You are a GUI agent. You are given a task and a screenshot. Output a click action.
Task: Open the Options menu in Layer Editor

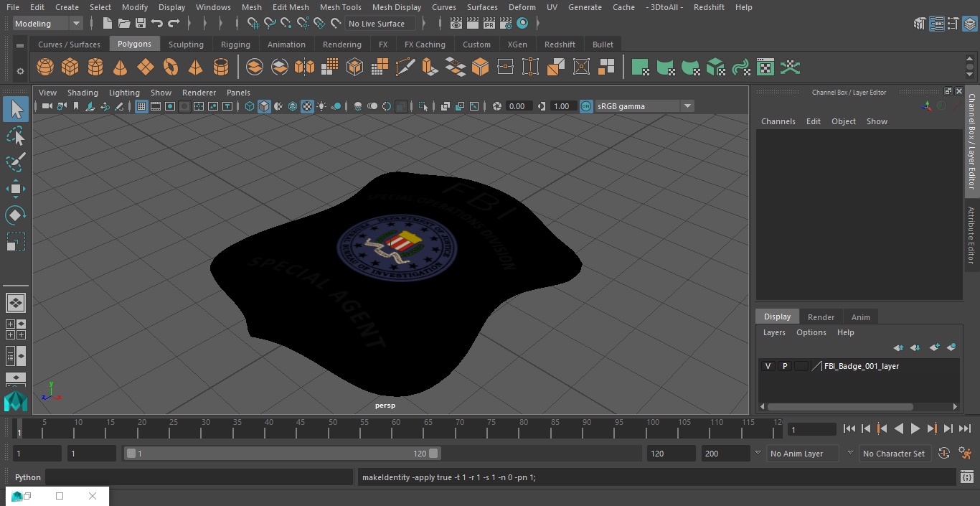[x=811, y=332]
